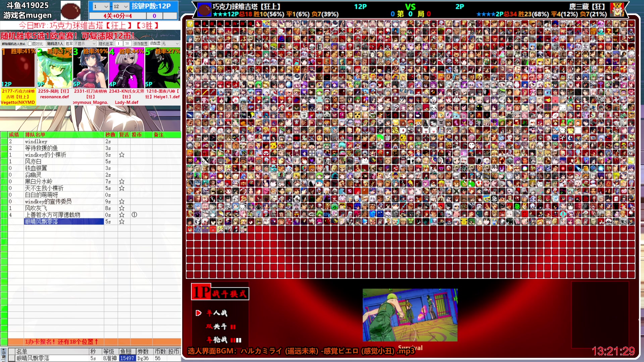644x362 pixels.
Task: Click the 随机胜率 button
Action: [x=106, y=44]
